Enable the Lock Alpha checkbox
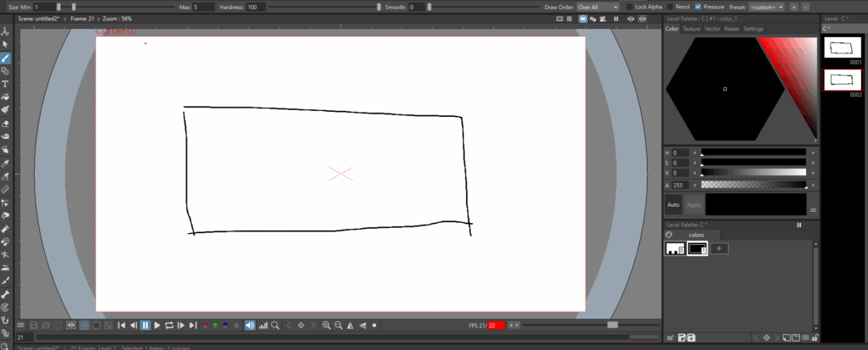The width and height of the screenshot is (868, 350). point(629,7)
